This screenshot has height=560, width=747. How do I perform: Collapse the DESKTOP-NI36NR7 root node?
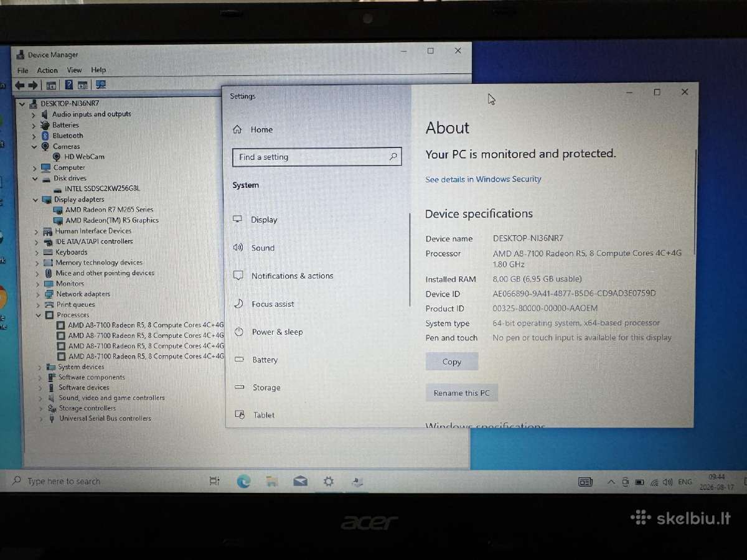coord(22,104)
